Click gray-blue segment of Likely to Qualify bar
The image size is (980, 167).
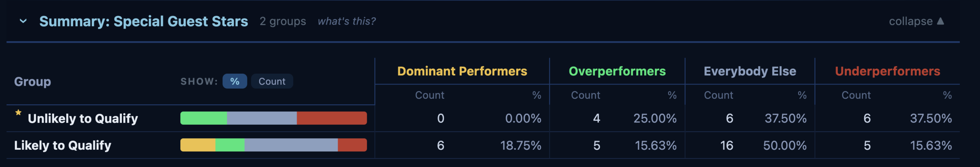click(291, 145)
